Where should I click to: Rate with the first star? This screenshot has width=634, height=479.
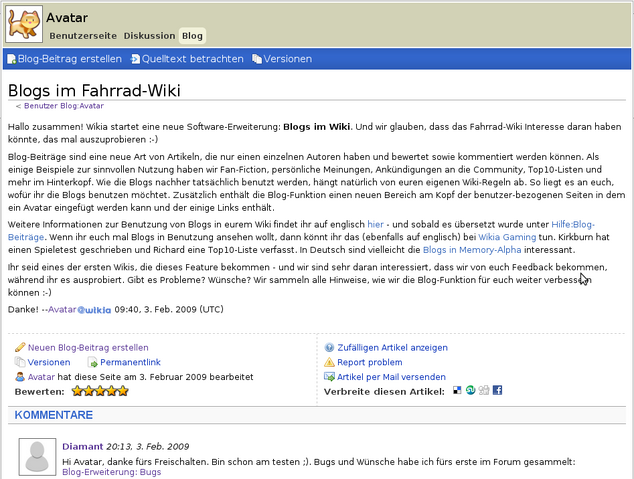(77, 391)
